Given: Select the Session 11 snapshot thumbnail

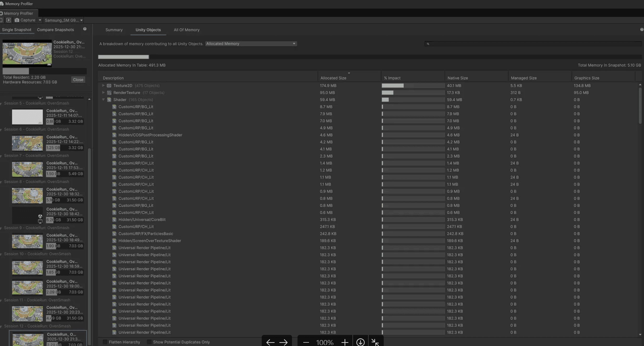Looking at the screenshot, I should click(27, 314).
